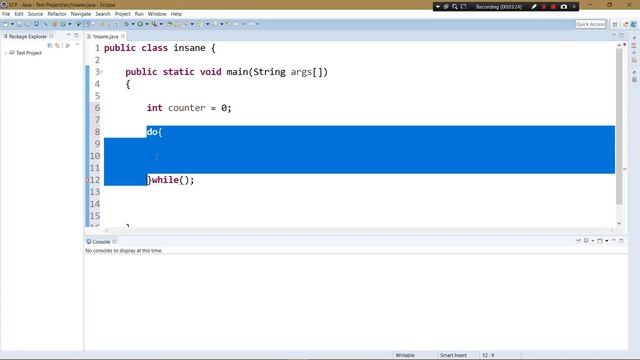
Task: Click the 'public class insane {' line
Action: click(x=160, y=48)
